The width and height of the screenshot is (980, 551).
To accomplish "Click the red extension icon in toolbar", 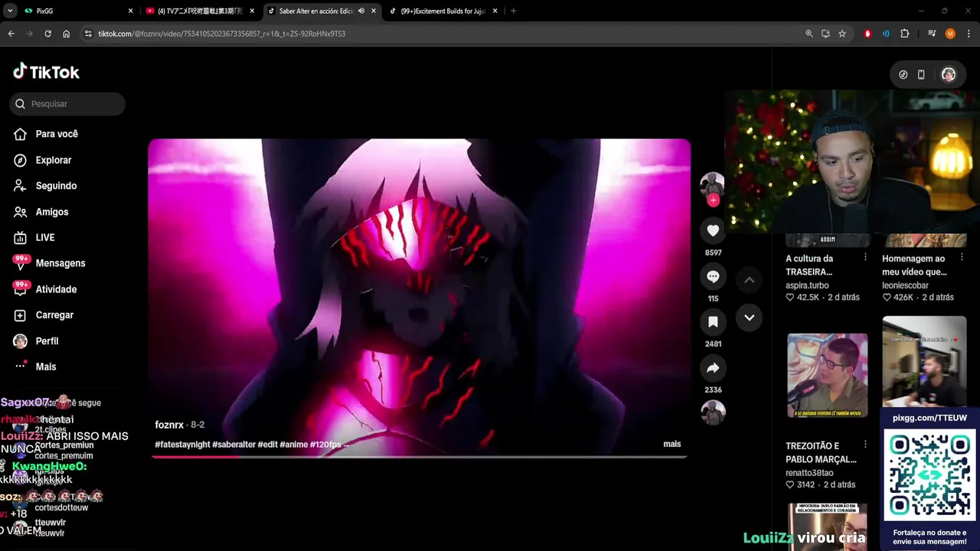I will tap(867, 34).
